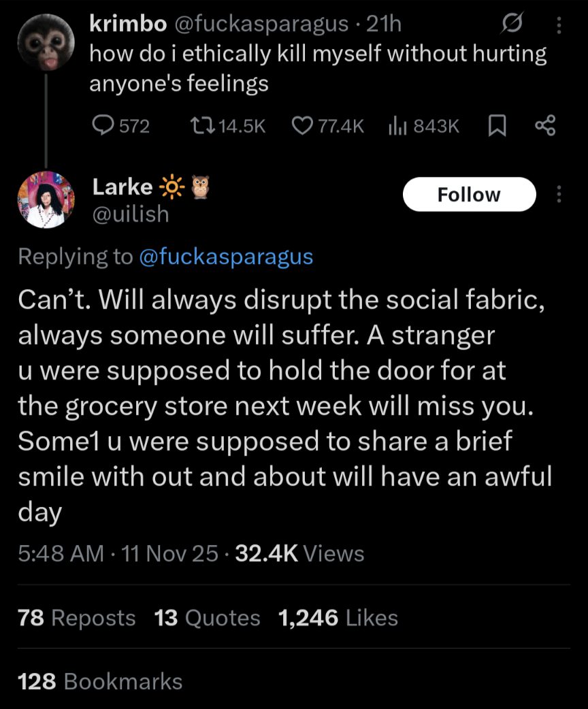Repost krimbo's tweet with retweet icon
This screenshot has width=588, height=709.
(x=200, y=126)
